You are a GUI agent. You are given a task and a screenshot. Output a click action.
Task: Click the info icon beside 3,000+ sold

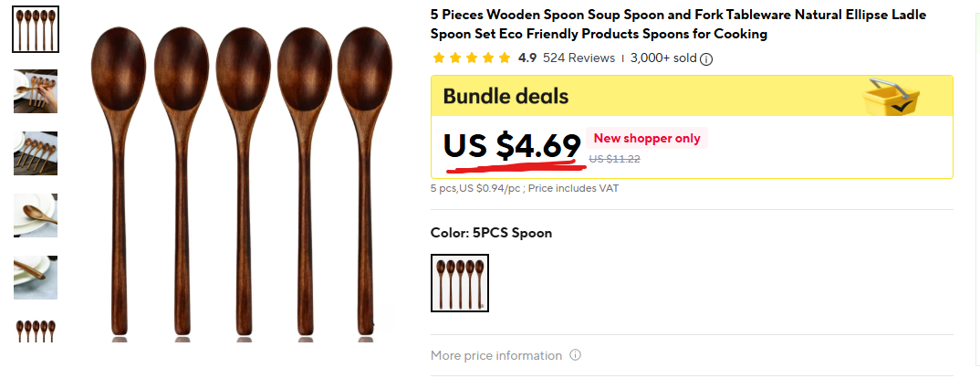(706, 58)
